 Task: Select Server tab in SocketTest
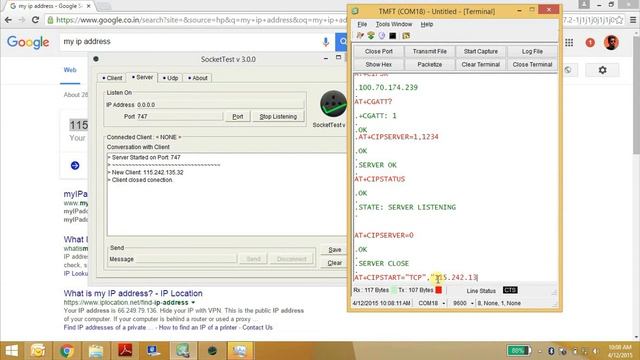(x=142, y=77)
